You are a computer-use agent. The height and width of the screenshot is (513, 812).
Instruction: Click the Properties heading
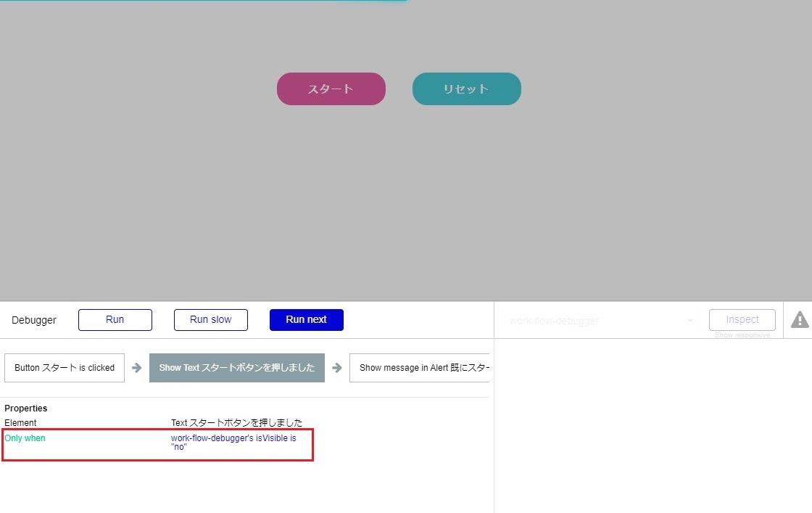26,409
